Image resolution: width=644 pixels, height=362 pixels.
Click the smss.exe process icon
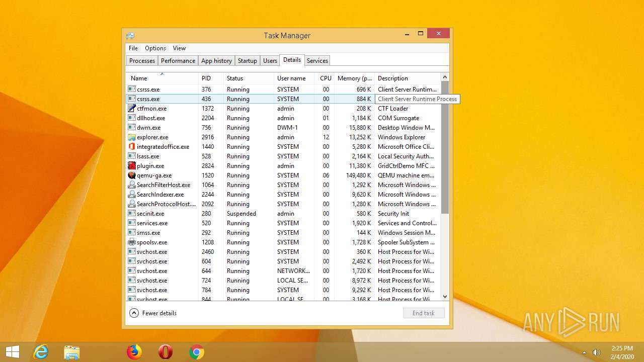click(132, 232)
